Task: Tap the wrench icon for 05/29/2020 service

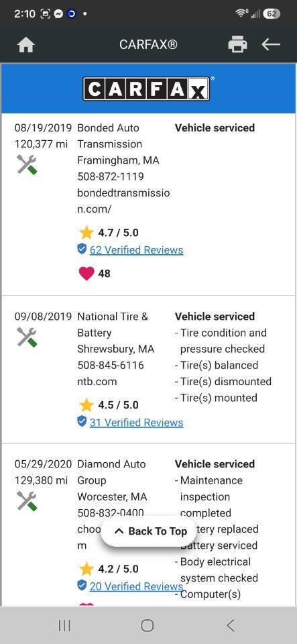Action: click(x=27, y=501)
